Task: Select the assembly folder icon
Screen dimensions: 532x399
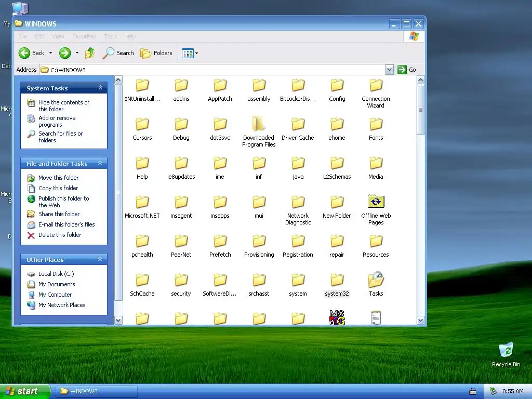Action: pyautogui.click(x=259, y=85)
